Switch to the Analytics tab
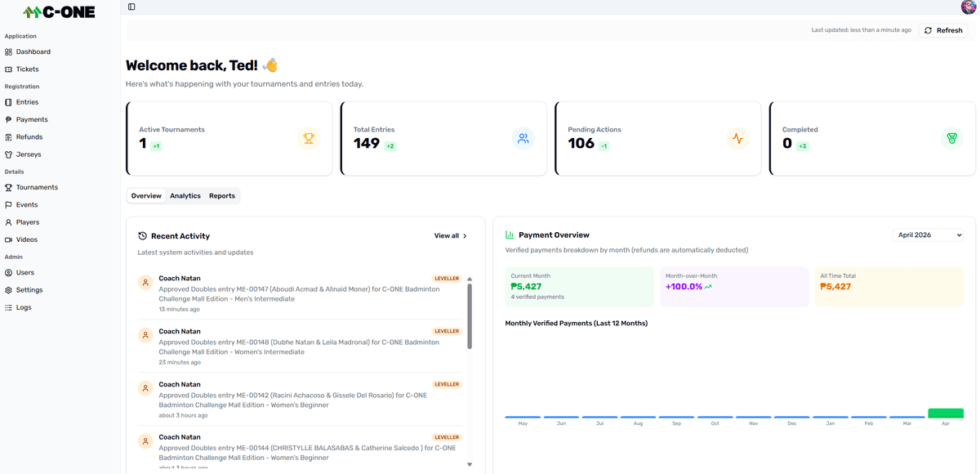980x474 pixels. point(185,196)
